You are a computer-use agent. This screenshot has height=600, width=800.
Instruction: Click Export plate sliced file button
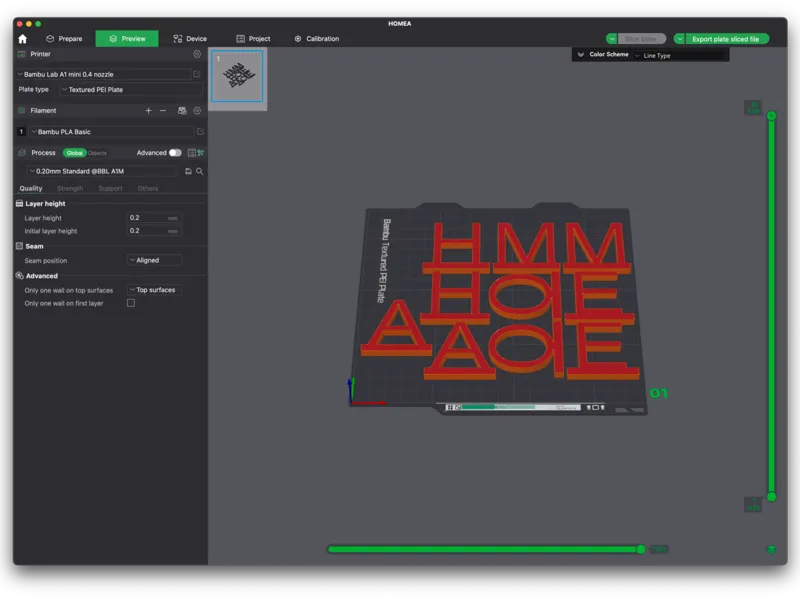726,39
